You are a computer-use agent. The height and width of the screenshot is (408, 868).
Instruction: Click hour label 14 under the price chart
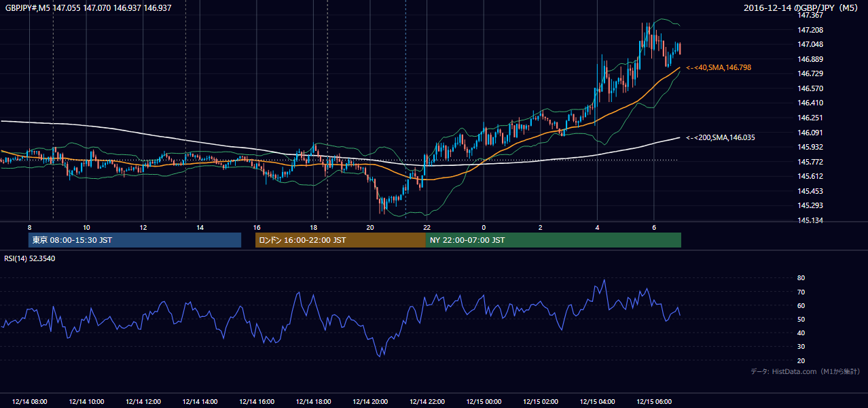200,227
